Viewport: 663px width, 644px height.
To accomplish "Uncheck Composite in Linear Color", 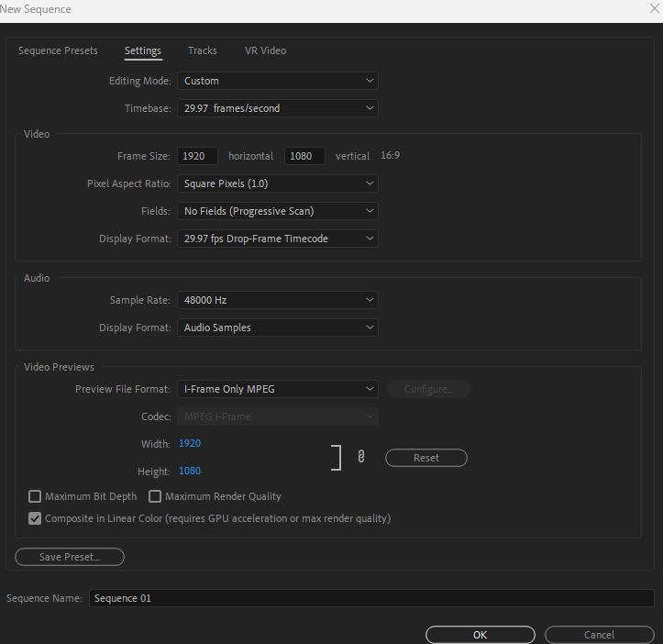I will [35, 518].
